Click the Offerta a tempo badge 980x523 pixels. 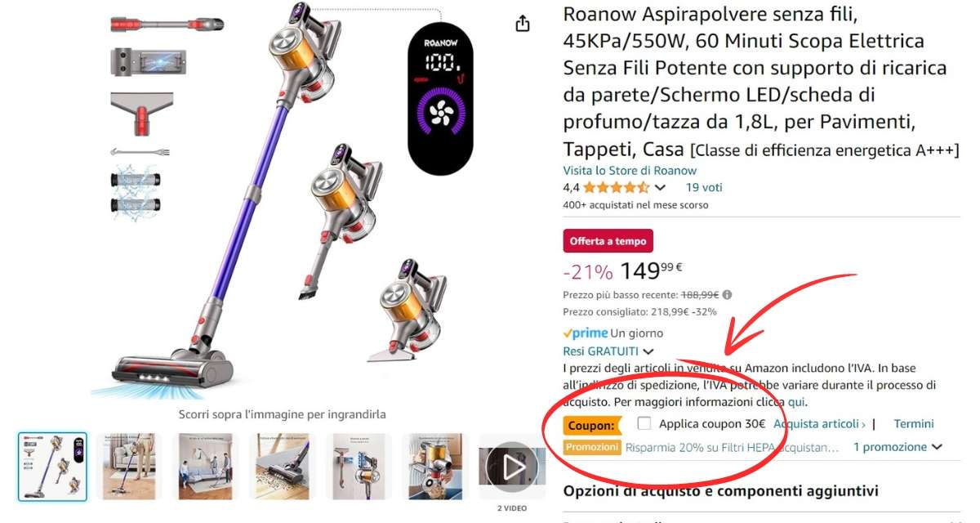point(608,241)
